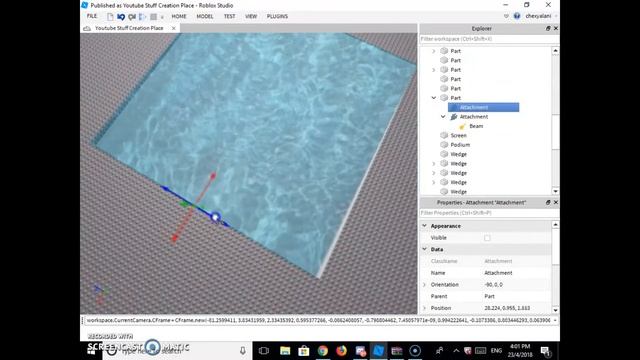Image resolution: width=640 pixels, height=360 pixels.
Task: Expand the Position property
Action: coord(424,308)
